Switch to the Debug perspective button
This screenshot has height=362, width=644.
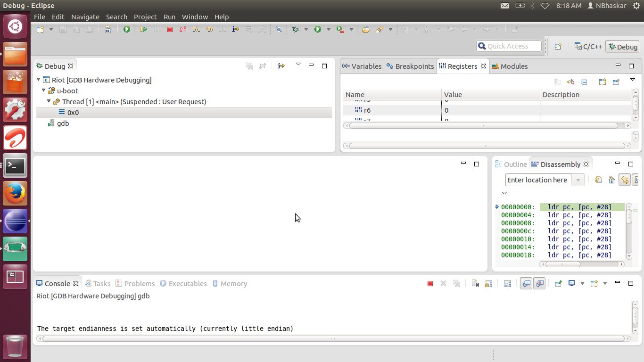623,46
